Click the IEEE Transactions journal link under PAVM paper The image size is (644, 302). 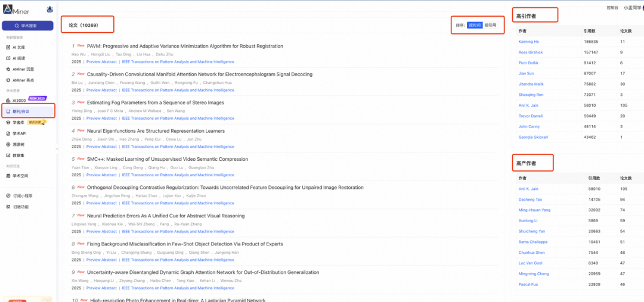tap(178, 62)
